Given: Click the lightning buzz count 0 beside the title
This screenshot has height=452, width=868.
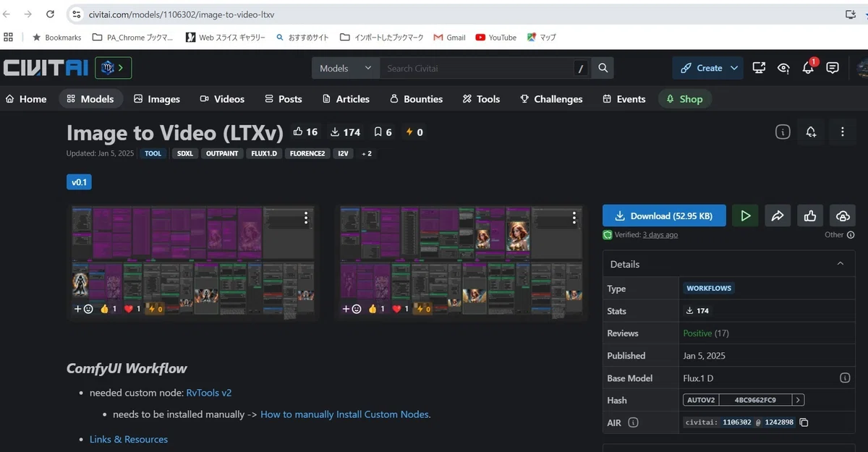Looking at the screenshot, I should pyautogui.click(x=414, y=132).
